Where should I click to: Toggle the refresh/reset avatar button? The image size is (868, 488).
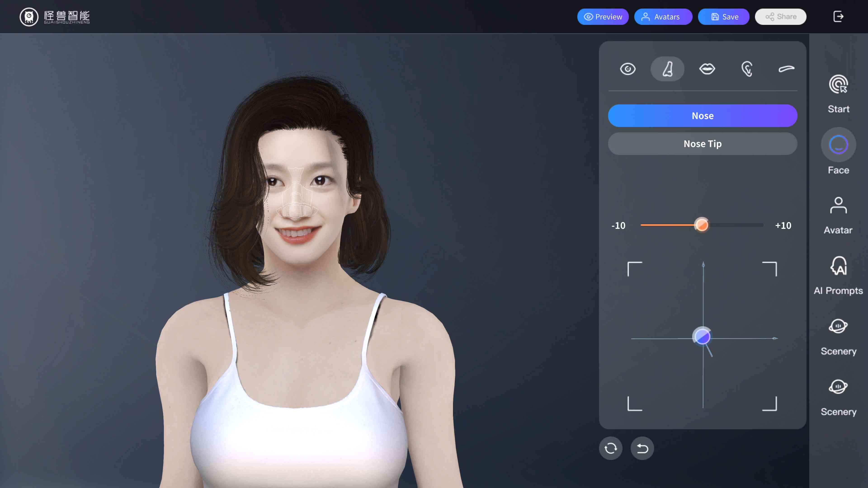click(x=611, y=448)
